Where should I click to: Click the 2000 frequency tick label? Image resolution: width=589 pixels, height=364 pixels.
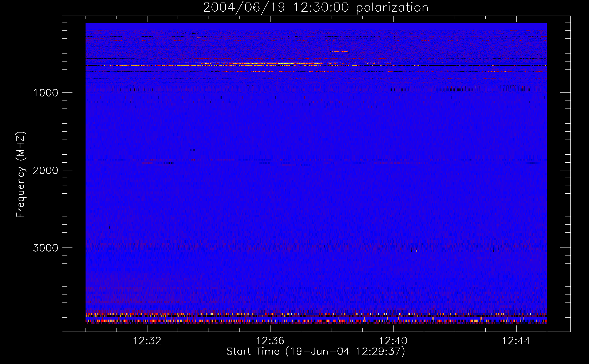[46, 170]
